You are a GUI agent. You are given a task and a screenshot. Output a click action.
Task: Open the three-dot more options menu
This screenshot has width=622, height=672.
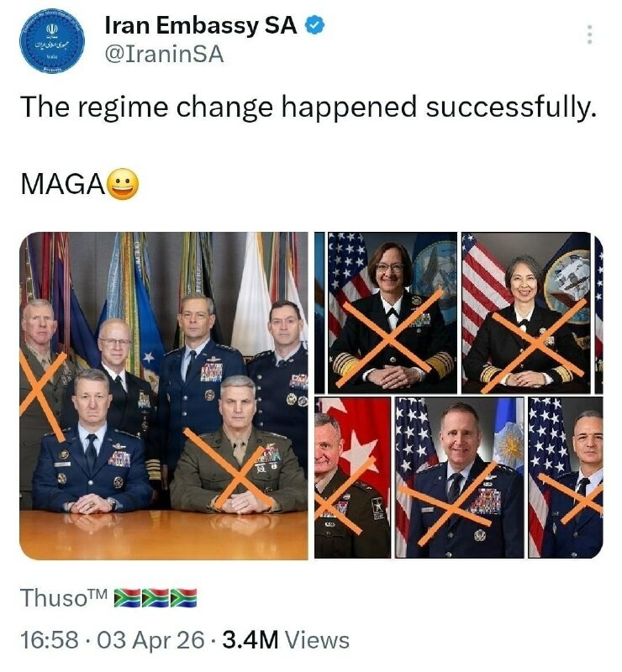pos(590,34)
